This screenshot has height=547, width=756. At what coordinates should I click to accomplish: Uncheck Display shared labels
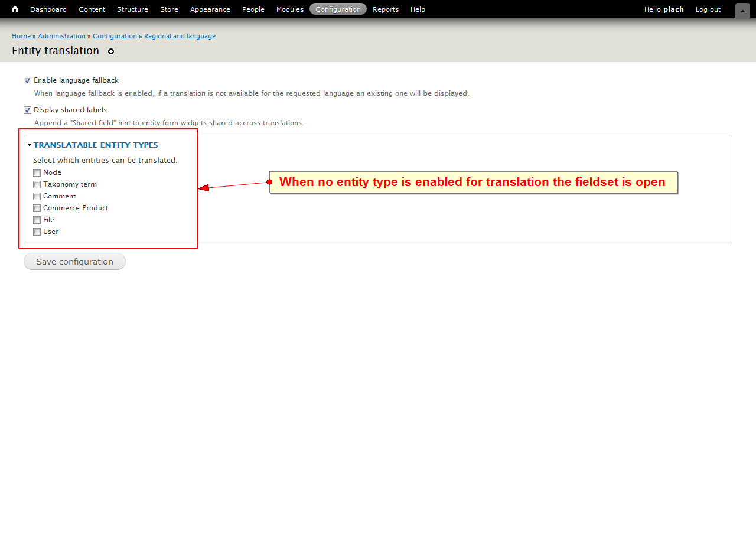(x=27, y=110)
